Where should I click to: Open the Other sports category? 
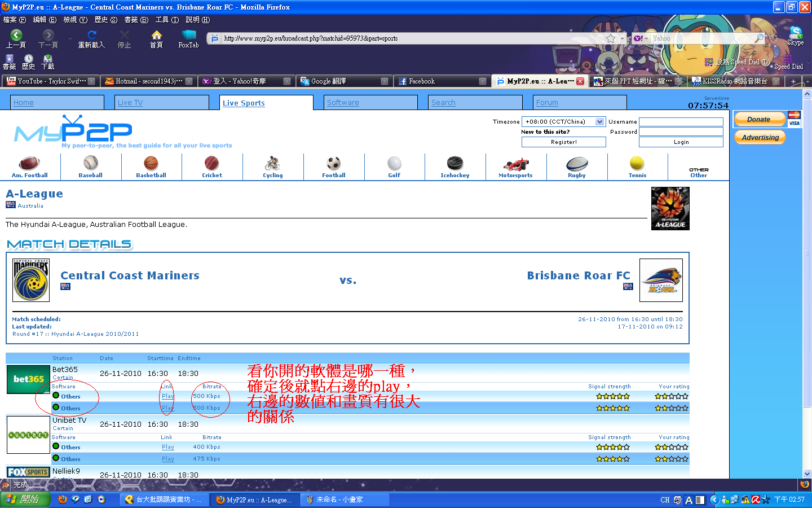coord(699,172)
